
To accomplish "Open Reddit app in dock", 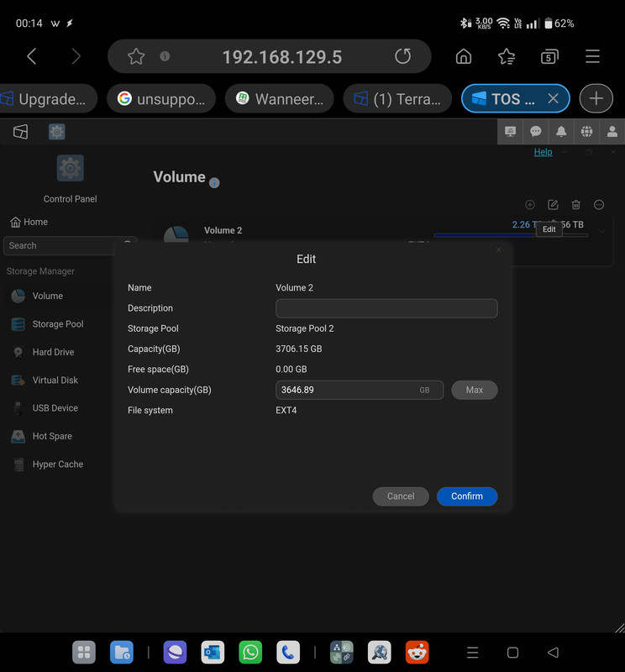I will (x=418, y=653).
